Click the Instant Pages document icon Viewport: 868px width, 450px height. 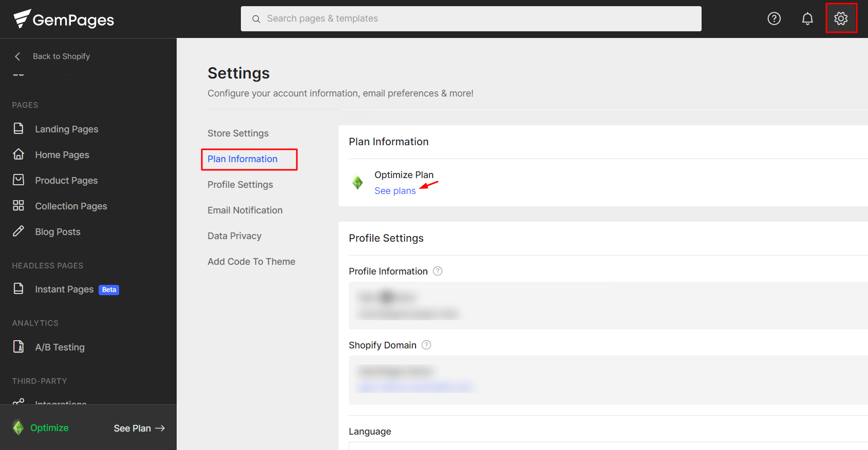pos(18,288)
